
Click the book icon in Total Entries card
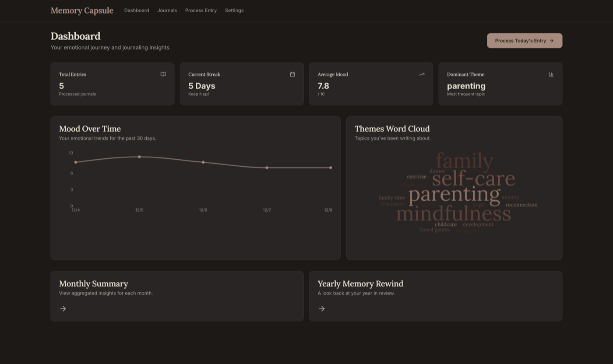[163, 74]
